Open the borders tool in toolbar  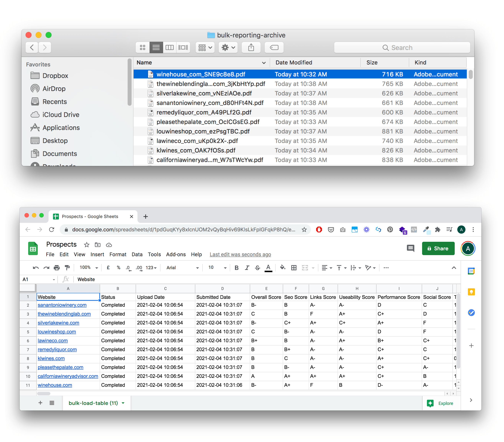click(x=294, y=268)
